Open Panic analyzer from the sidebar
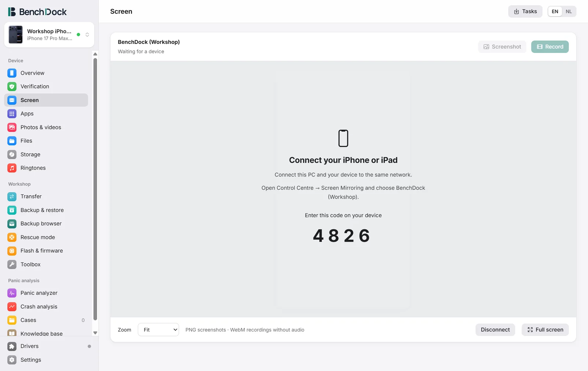The image size is (588, 371). pyautogui.click(x=46, y=293)
